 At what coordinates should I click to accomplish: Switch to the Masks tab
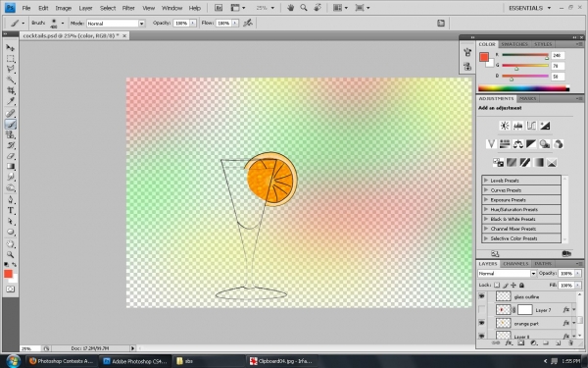click(527, 98)
